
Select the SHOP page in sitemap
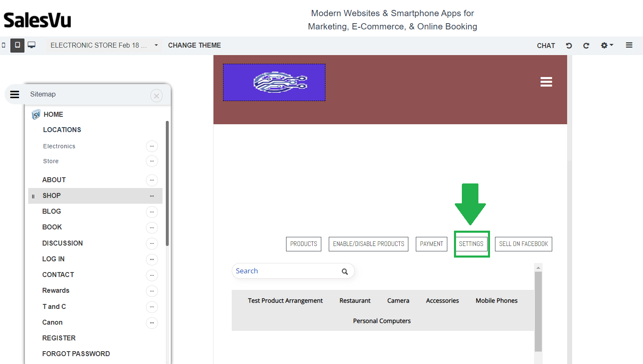click(51, 195)
